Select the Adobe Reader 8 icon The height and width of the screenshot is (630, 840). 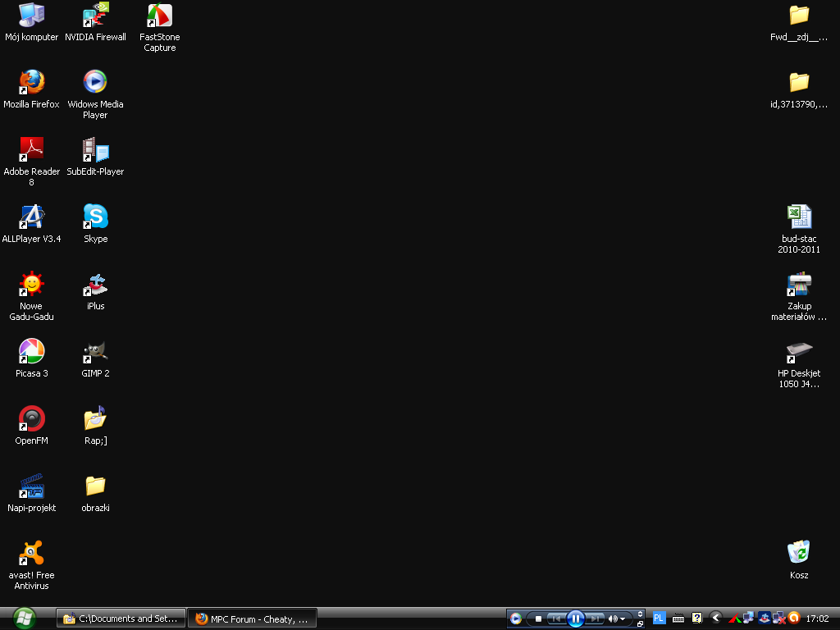coord(32,162)
